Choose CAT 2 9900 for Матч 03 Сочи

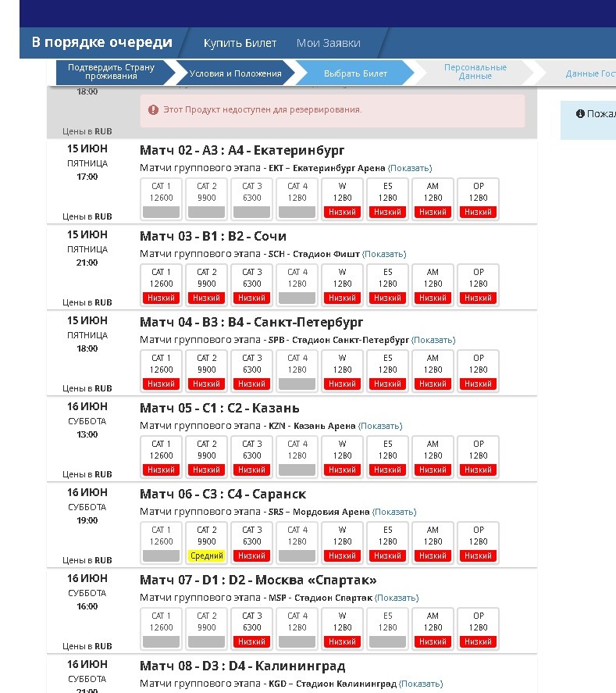pyautogui.click(x=207, y=284)
